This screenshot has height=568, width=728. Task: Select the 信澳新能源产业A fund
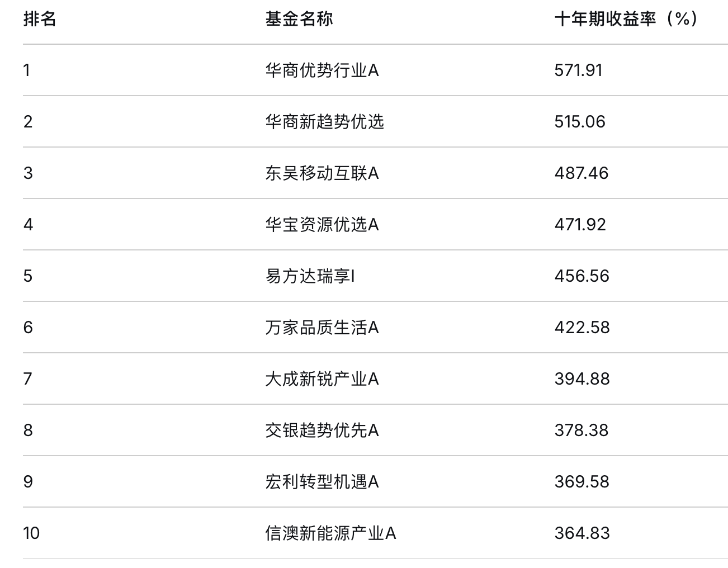(x=330, y=533)
